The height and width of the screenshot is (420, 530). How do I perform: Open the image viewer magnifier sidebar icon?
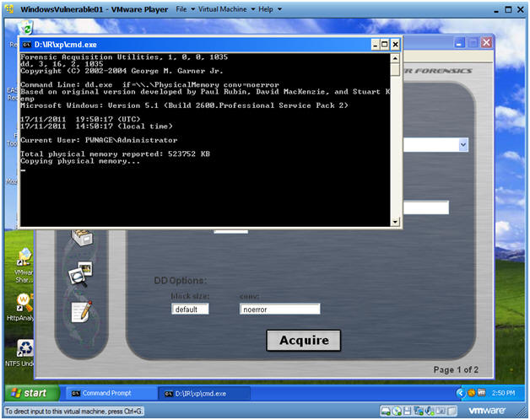coord(80,274)
